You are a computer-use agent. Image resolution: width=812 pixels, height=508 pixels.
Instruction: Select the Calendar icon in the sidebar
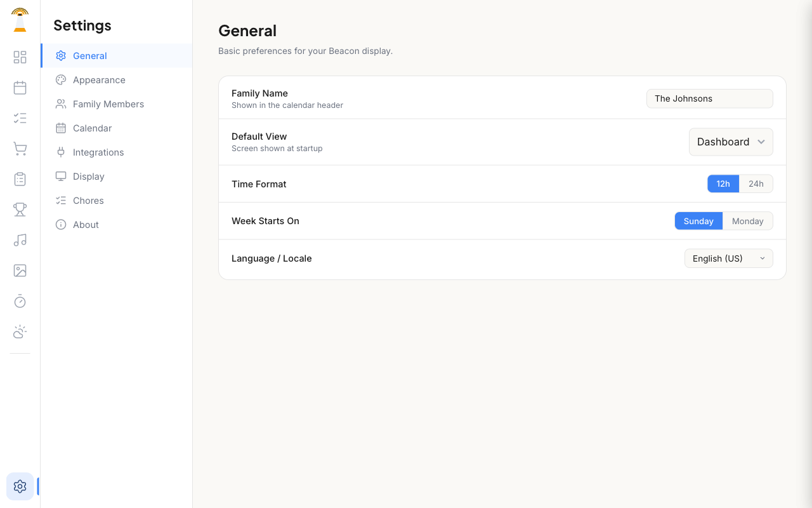tap(20, 88)
